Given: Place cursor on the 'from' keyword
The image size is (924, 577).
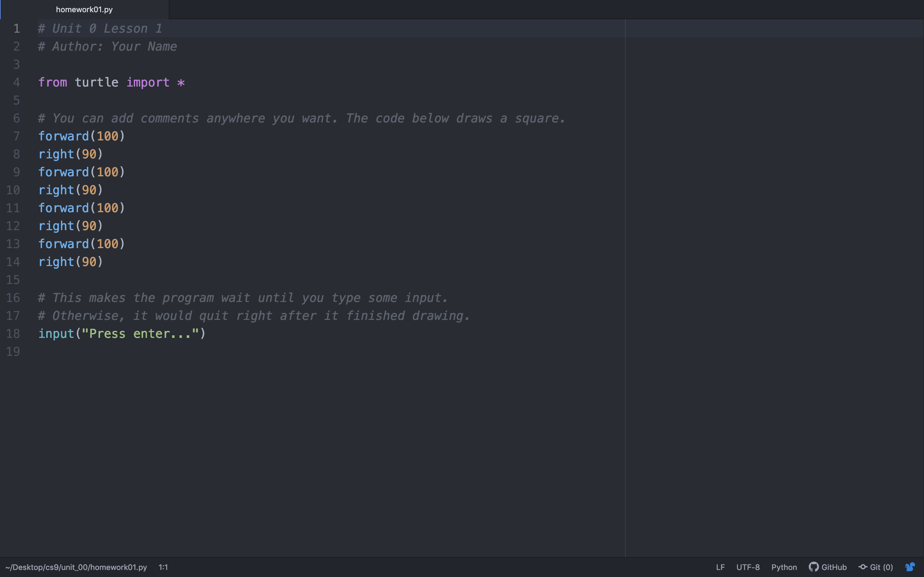Looking at the screenshot, I should pyautogui.click(x=53, y=82).
